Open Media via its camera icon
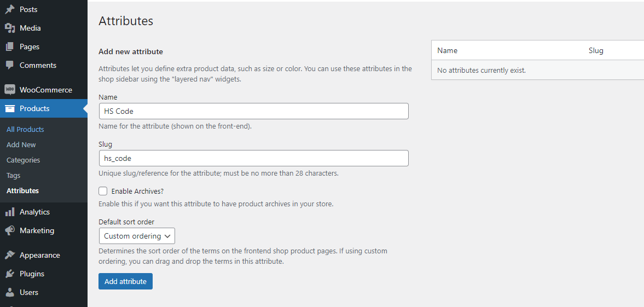 tap(10, 28)
